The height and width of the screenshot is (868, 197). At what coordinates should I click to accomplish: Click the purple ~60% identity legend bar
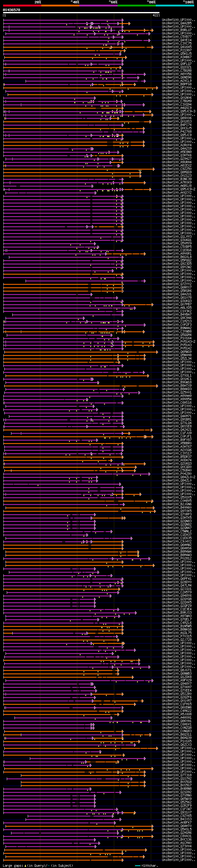point(99,6)
